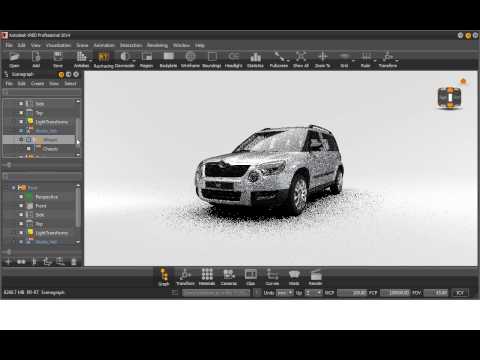Open the Curves editor in the bottom bar
Viewport: 480px width, 360px height.
click(272, 277)
